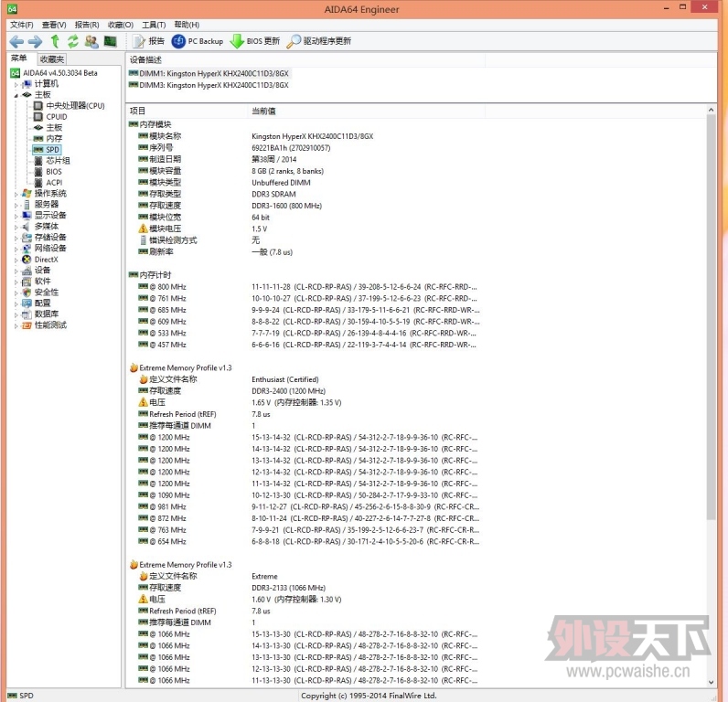
Task: Click the 配置 tree item icon
Action: point(27,303)
